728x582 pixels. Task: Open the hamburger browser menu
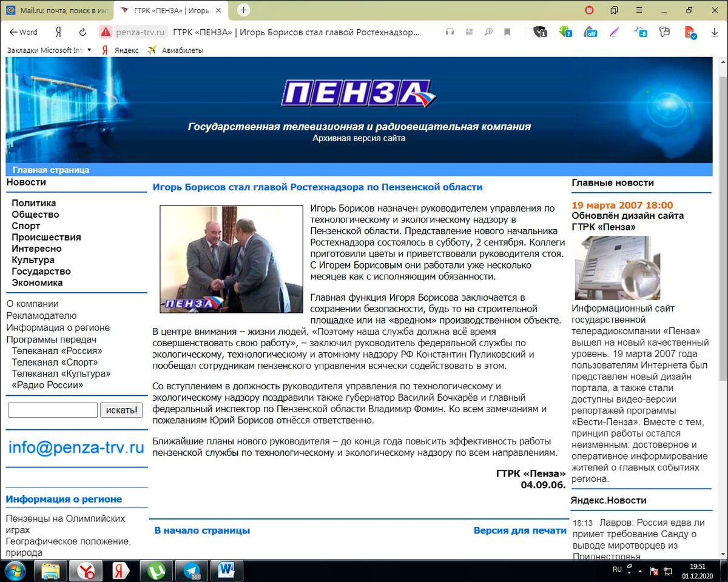(638, 10)
